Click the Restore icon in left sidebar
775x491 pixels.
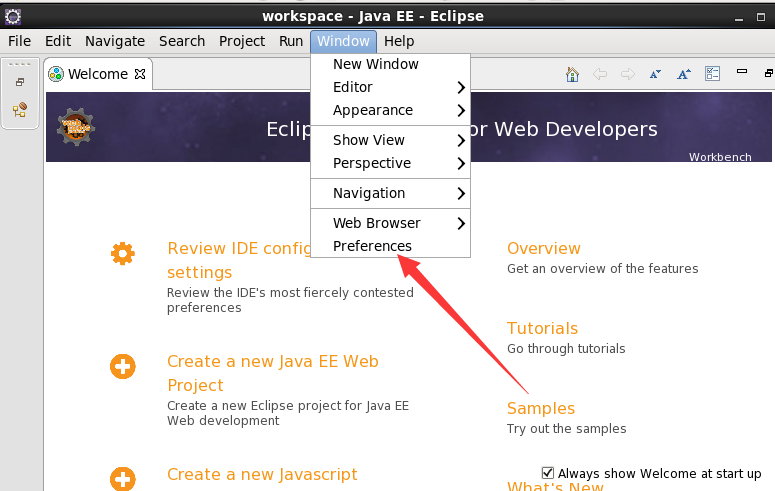[x=20, y=82]
